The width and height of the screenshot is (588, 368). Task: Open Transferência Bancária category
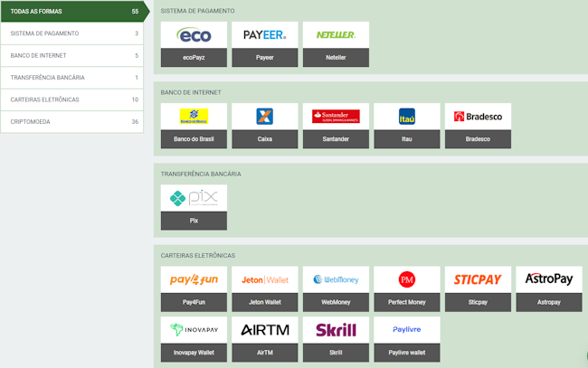pos(72,78)
